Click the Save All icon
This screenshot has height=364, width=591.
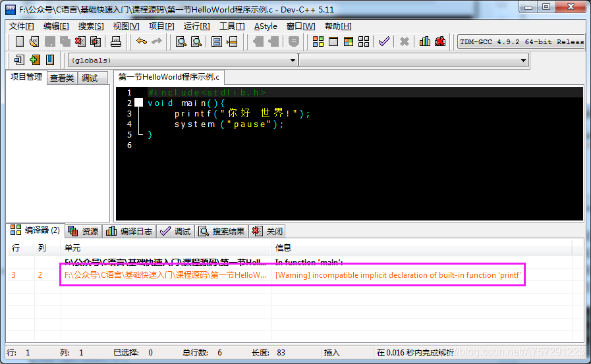pos(65,41)
